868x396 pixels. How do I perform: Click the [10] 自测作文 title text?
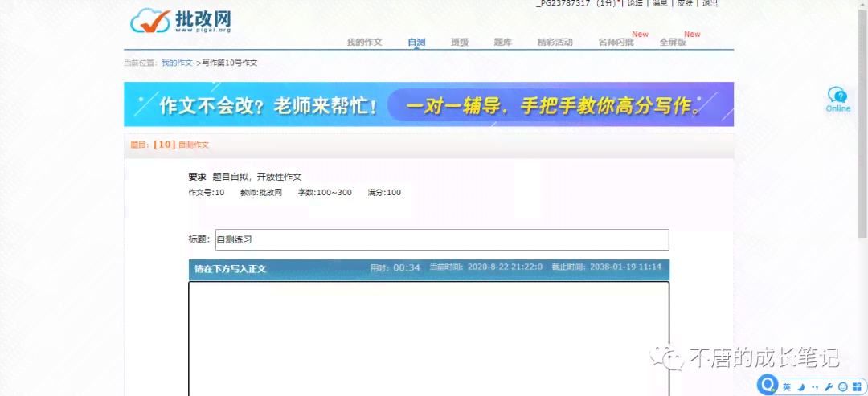point(181,145)
